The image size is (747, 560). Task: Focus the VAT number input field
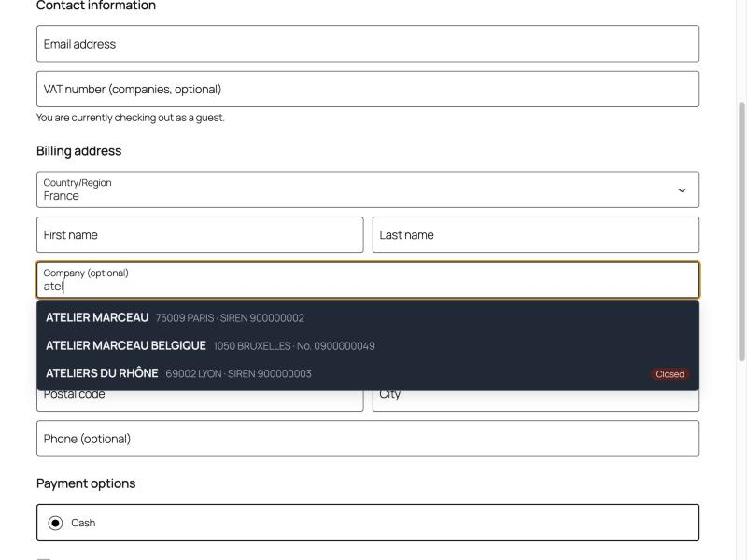click(x=368, y=89)
